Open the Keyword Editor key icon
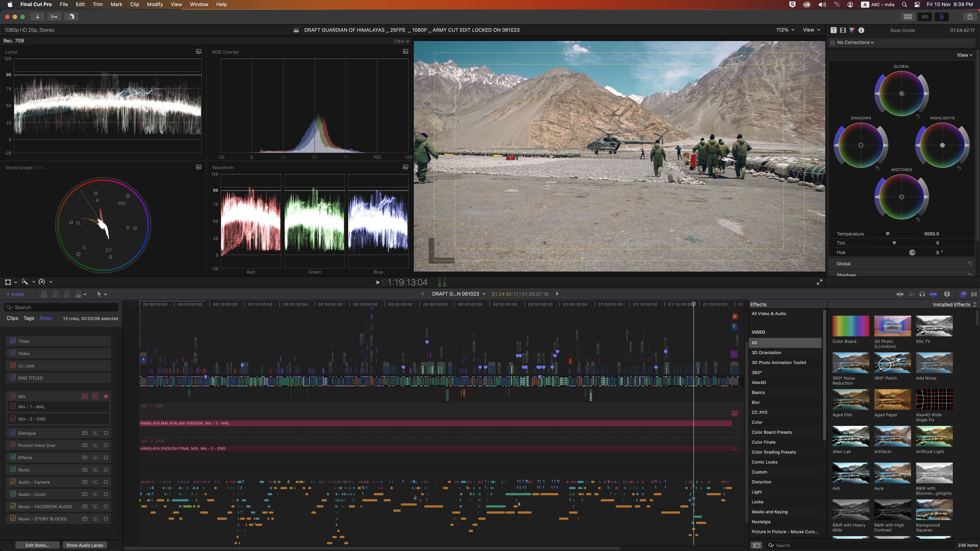Viewport: 980px width, 551px height. (x=54, y=16)
